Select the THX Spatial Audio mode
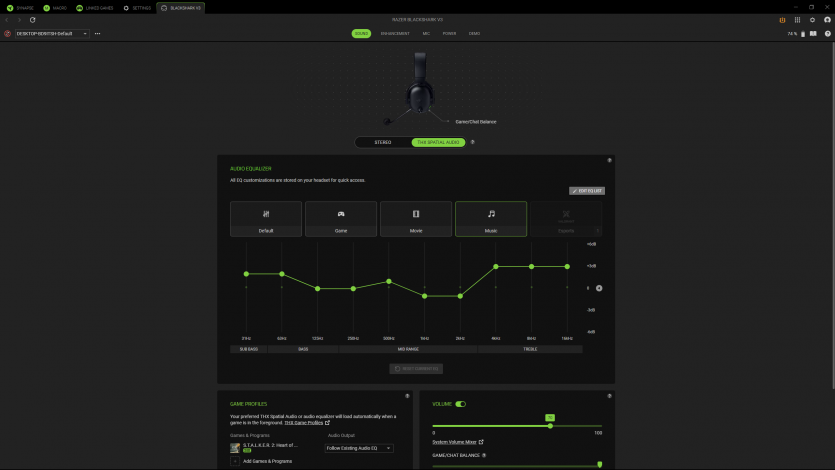The image size is (835, 470). [x=438, y=142]
